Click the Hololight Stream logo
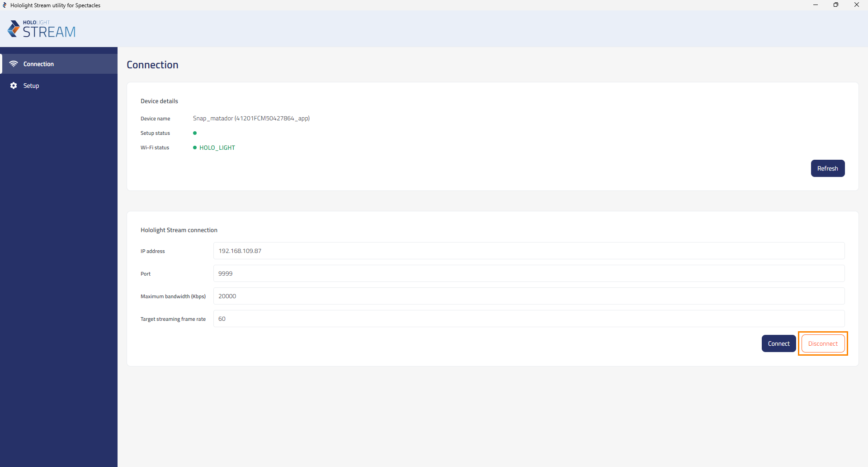The width and height of the screenshot is (868, 467). tap(42, 29)
